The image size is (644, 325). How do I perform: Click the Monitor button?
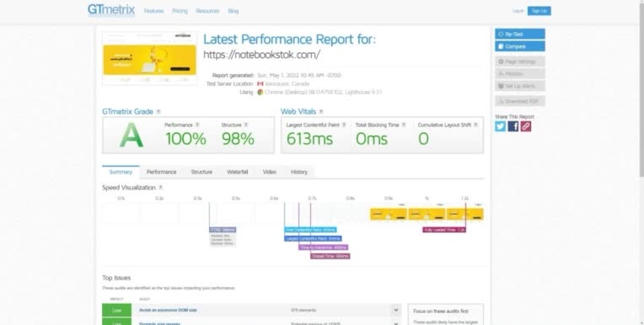click(x=520, y=74)
